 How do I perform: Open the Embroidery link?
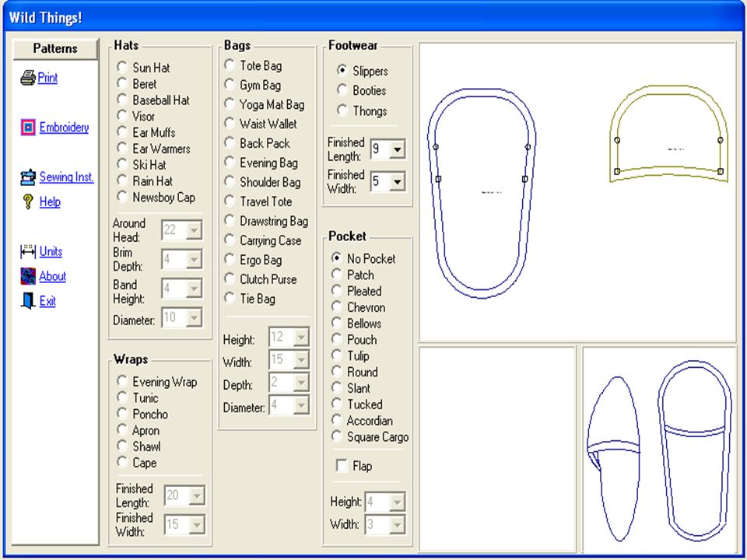[x=64, y=127]
